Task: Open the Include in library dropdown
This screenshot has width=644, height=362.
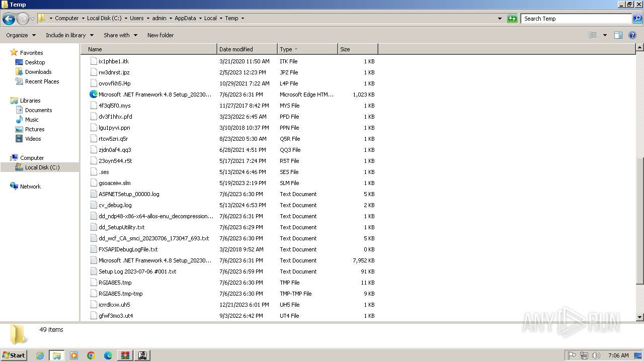Action: (69, 35)
